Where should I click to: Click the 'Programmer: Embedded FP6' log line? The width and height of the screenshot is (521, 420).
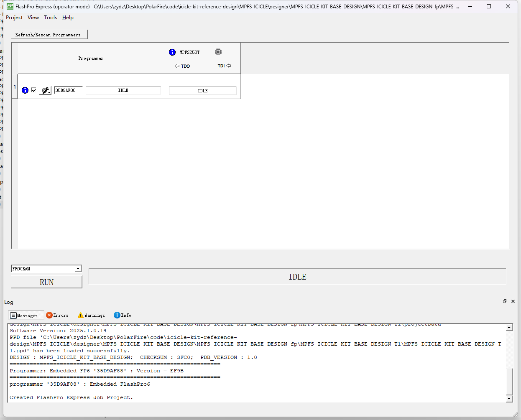coord(97,371)
